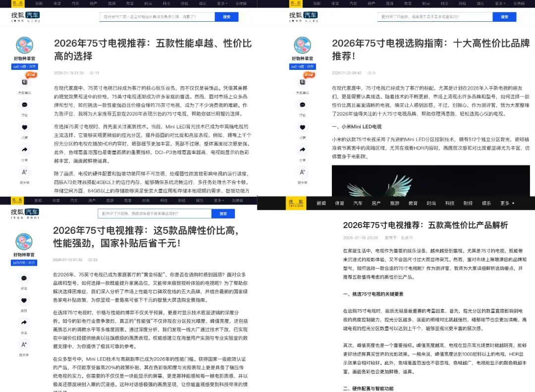Open big screen mode from the sidebar icon

[24, 83]
